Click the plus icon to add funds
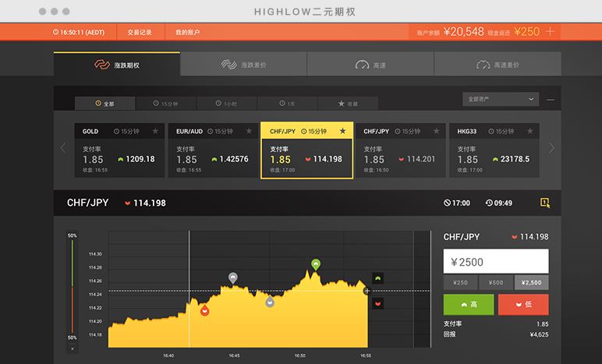 click(550, 31)
